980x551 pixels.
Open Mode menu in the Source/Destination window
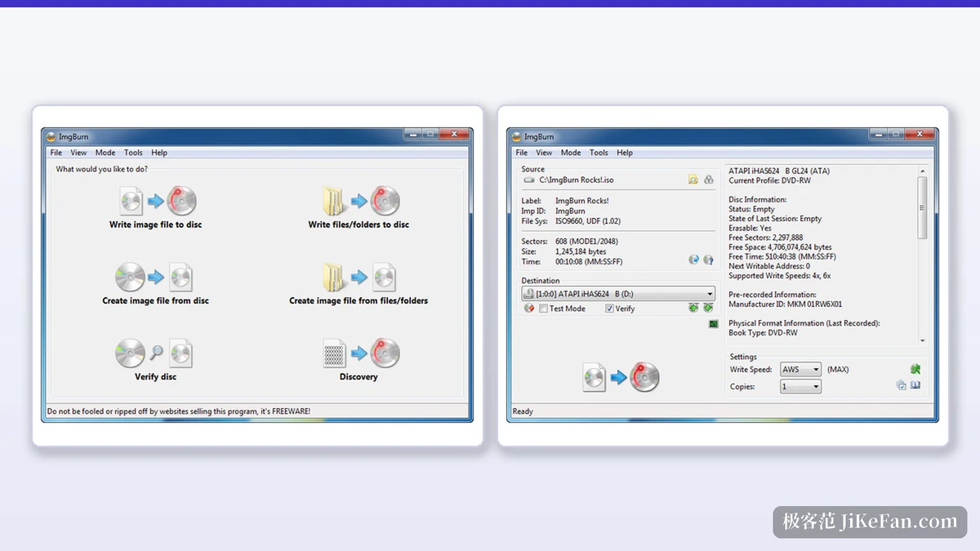571,153
